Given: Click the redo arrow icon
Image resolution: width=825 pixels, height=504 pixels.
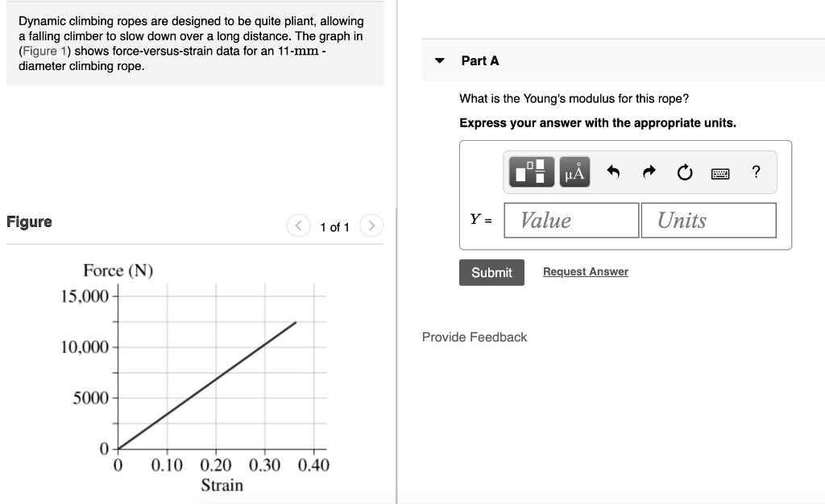Looking at the screenshot, I should click(x=649, y=172).
